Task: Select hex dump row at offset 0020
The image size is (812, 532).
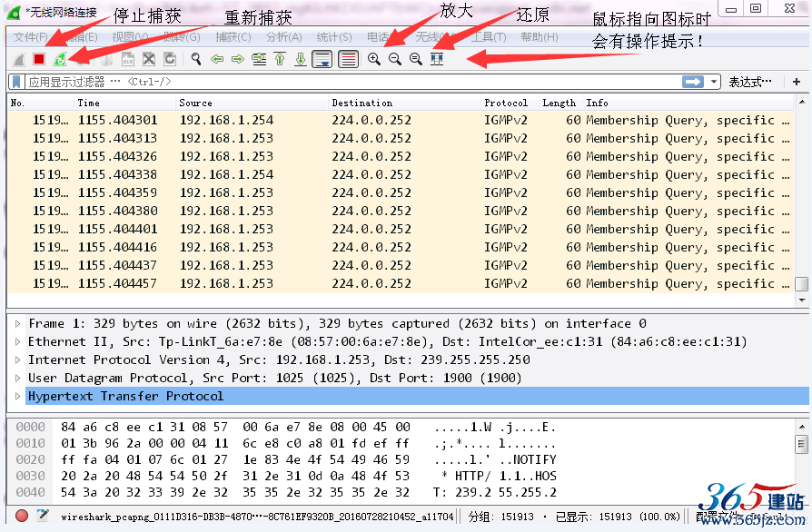Action: coord(286,459)
